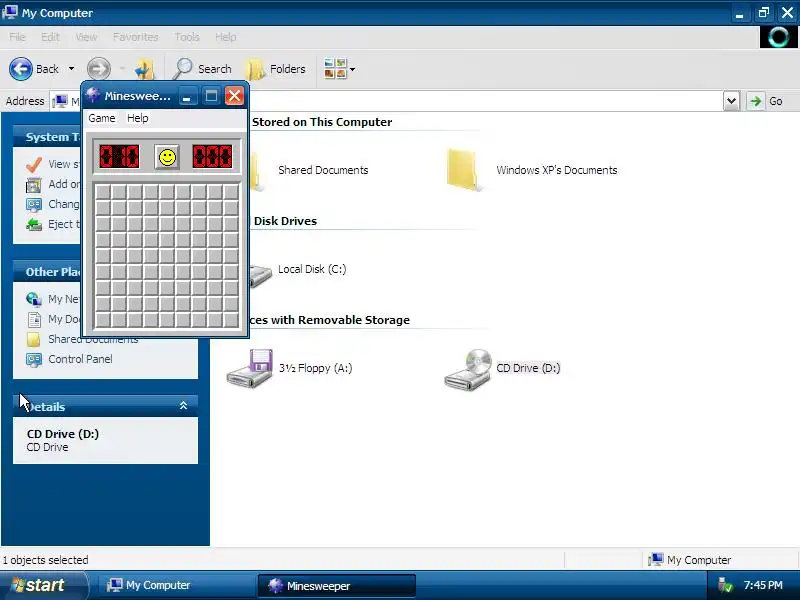Click the Search toolbar button
Viewport: 800px width, 600px height.
202,68
